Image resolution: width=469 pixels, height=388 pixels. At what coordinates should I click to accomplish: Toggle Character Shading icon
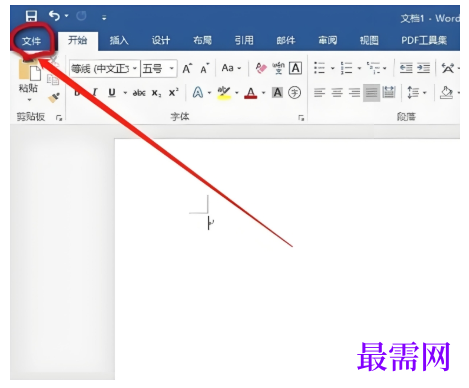click(277, 92)
